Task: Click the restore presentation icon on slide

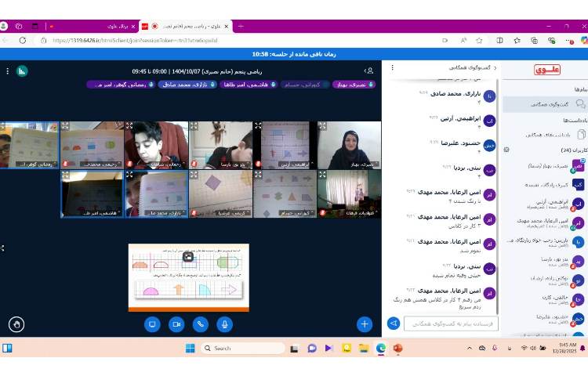Action: tap(188, 256)
